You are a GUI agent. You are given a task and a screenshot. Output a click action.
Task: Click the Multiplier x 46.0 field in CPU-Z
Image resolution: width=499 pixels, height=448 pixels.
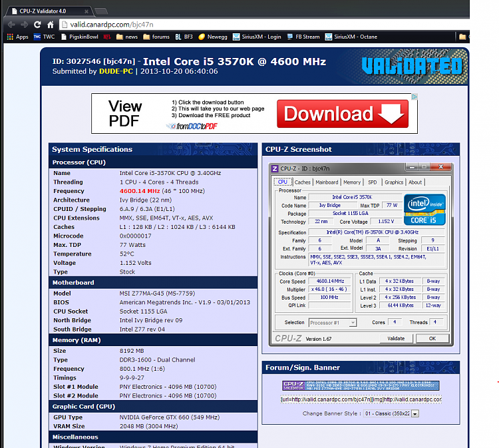click(x=329, y=290)
